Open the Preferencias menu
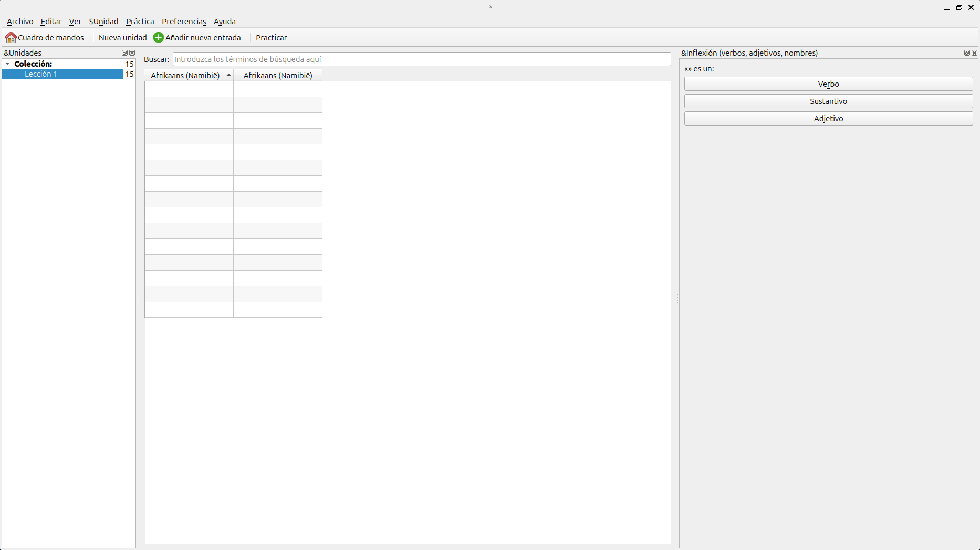The width and height of the screenshot is (980, 550). pyautogui.click(x=184, y=22)
